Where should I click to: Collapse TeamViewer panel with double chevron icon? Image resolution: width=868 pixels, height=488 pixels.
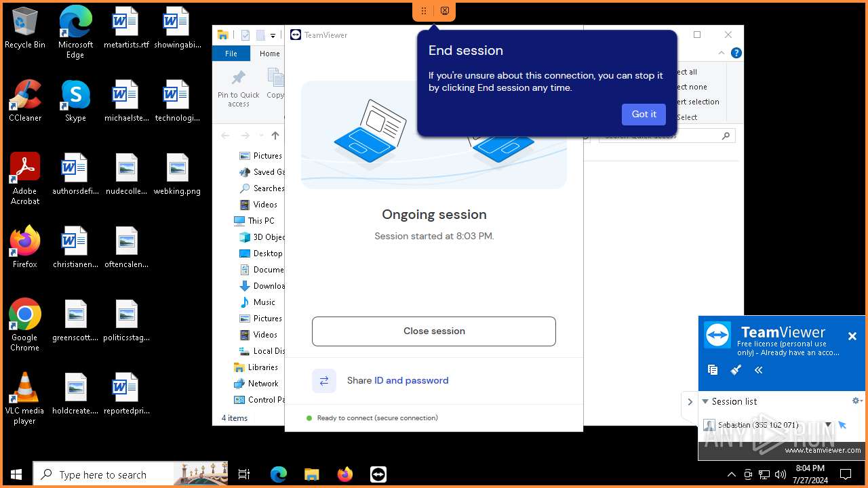759,370
